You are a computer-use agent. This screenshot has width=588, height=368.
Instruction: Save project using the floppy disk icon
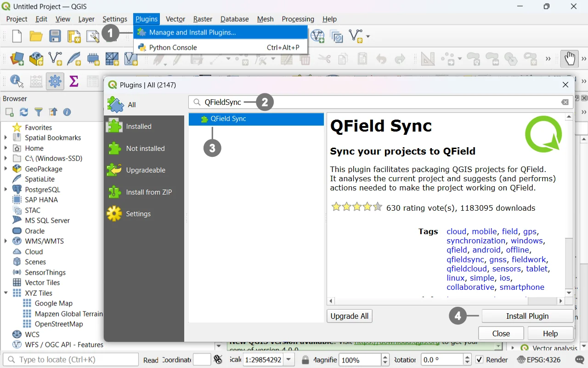click(x=55, y=36)
